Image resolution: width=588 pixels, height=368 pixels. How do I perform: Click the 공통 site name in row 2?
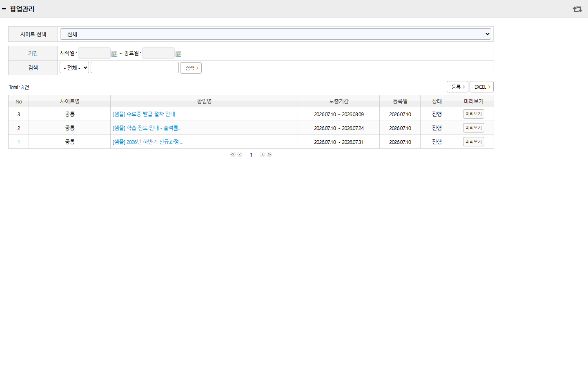70,128
